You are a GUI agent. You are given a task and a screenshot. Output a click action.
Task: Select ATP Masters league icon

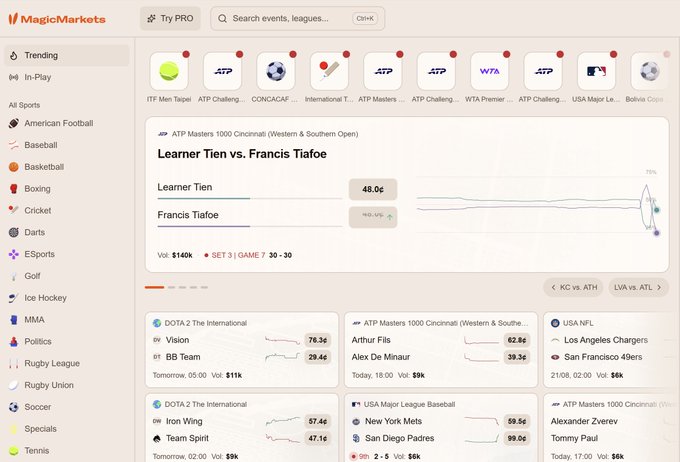(382, 71)
